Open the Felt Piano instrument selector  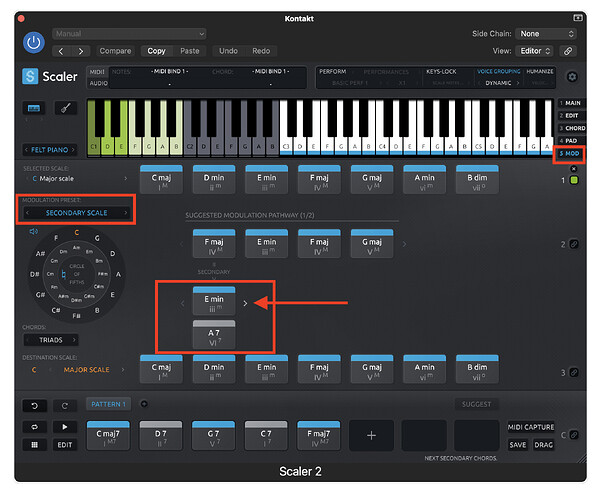(x=49, y=150)
